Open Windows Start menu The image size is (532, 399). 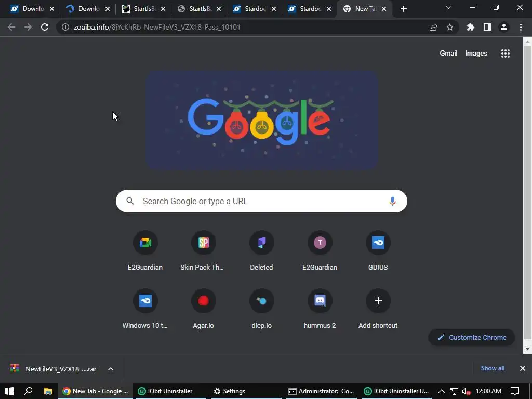tap(9, 391)
